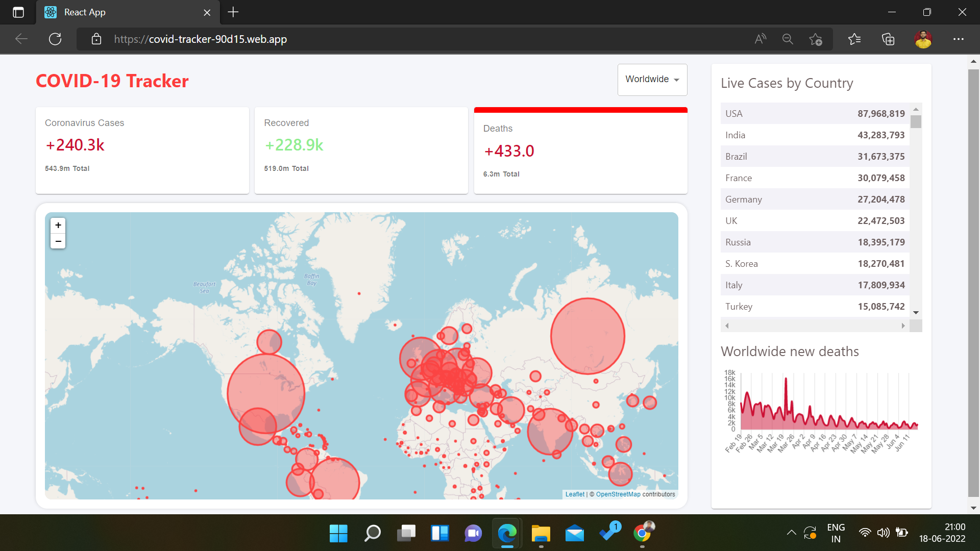The height and width of the screenshot is (551, 980).
Task: Select the Coronavirus Cases card
Action: (x=142, y=151)
